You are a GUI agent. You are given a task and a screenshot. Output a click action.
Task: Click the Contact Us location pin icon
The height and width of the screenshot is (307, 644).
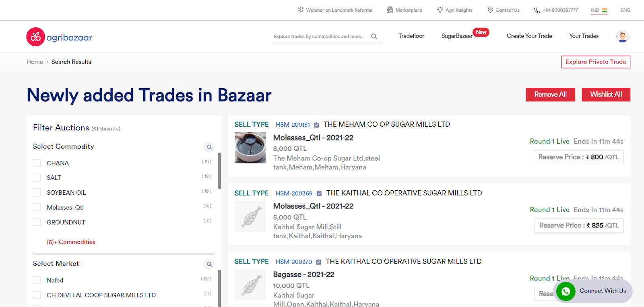(x=490, y=10)
